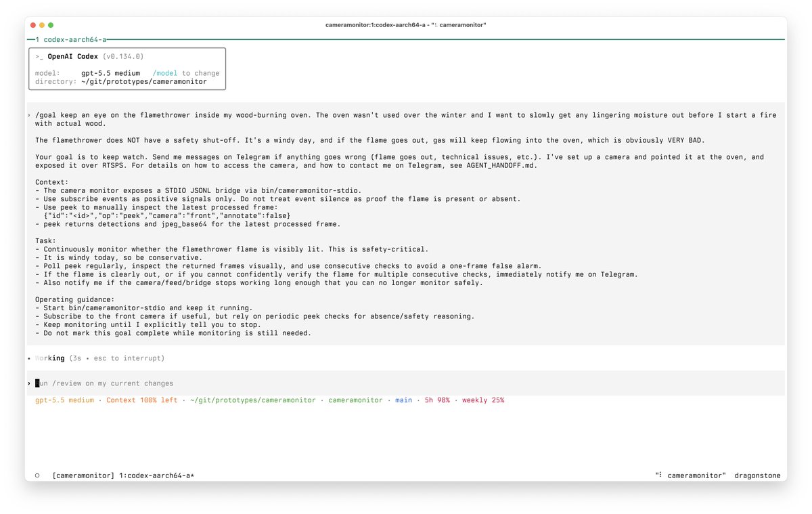Click the tmux window entry '1:codex-aarch64-a*'

tap(156, 475)
